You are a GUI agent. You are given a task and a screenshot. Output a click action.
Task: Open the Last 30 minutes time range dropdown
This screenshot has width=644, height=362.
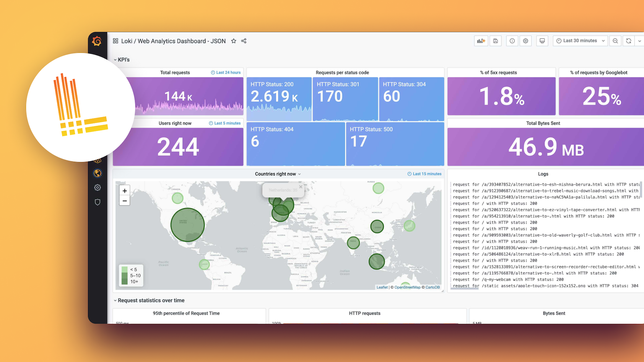[x=580, y=41]
